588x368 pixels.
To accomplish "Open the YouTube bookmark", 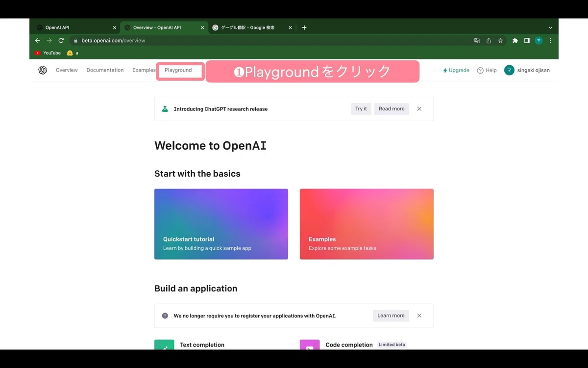I will (x=48, y=53).
